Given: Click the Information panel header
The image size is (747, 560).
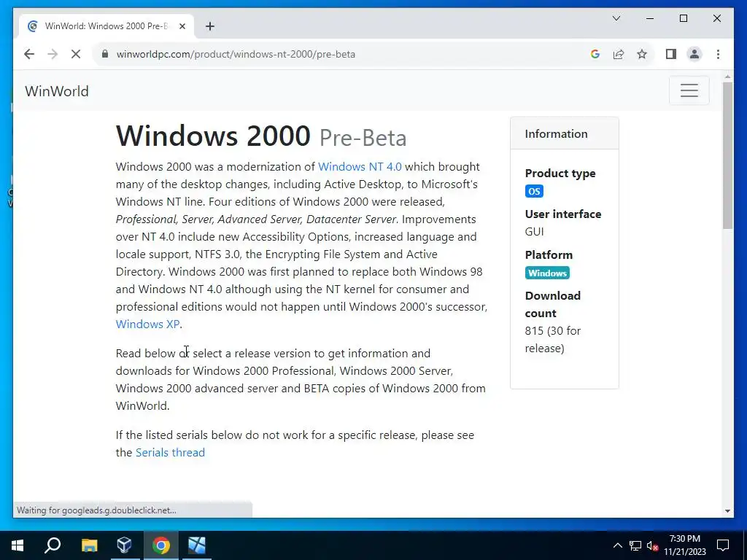Looking at the screenshot, I should pos(565,134).
